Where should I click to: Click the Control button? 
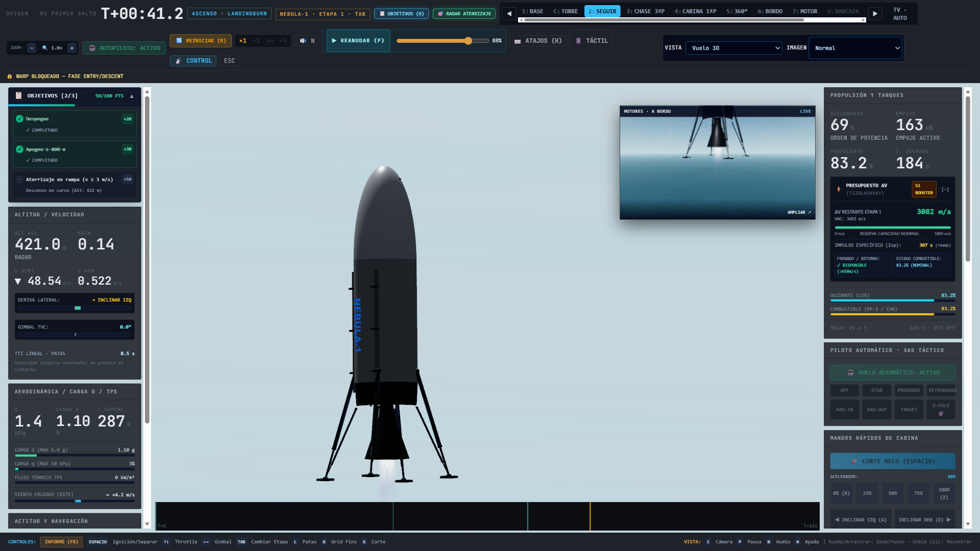coord(193,61)
